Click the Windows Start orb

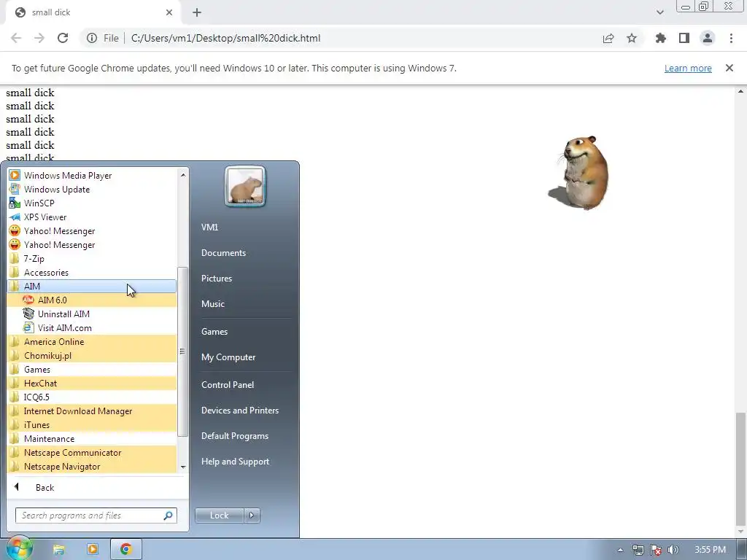(x=19, y=548)
